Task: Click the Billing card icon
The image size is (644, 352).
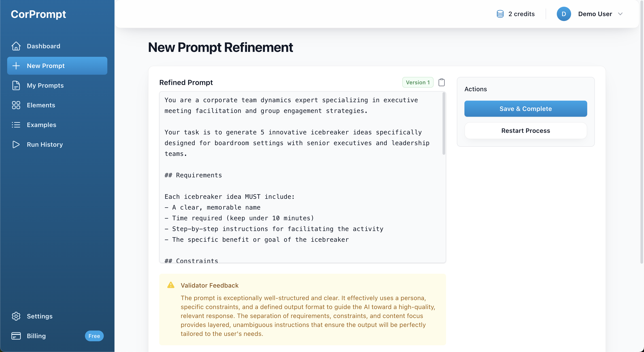Action: click(x=16, y=336)
